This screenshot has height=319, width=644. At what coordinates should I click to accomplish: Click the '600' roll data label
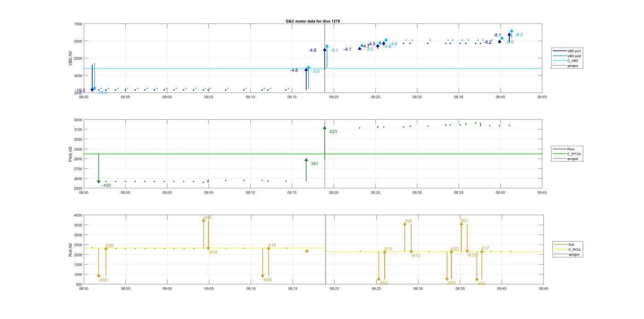[x=207, y=218]
